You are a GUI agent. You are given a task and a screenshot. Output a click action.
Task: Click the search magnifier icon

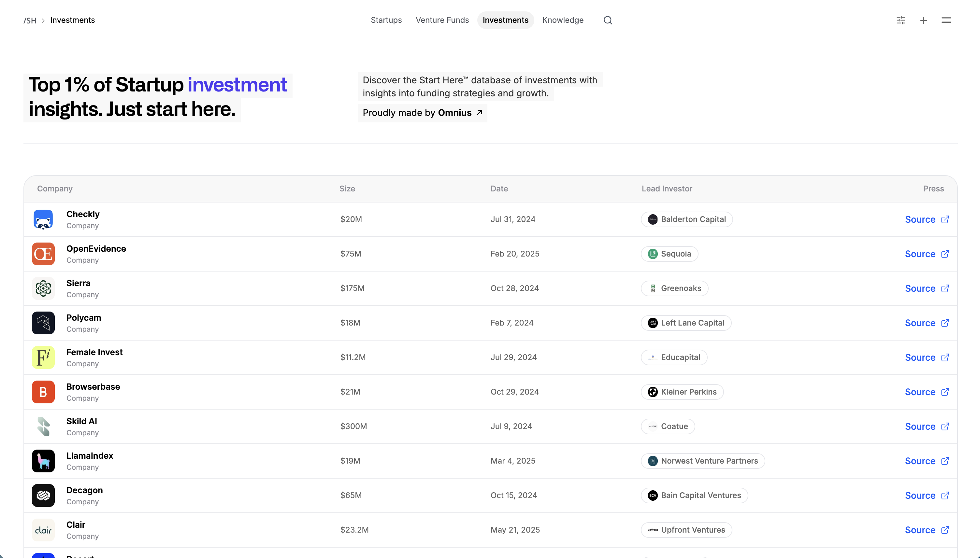608,20
